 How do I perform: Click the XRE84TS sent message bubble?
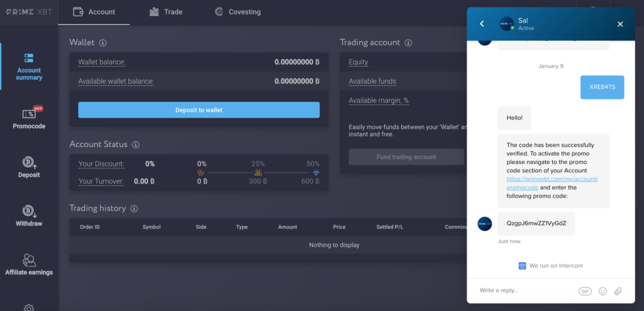(x=602, y=87)
